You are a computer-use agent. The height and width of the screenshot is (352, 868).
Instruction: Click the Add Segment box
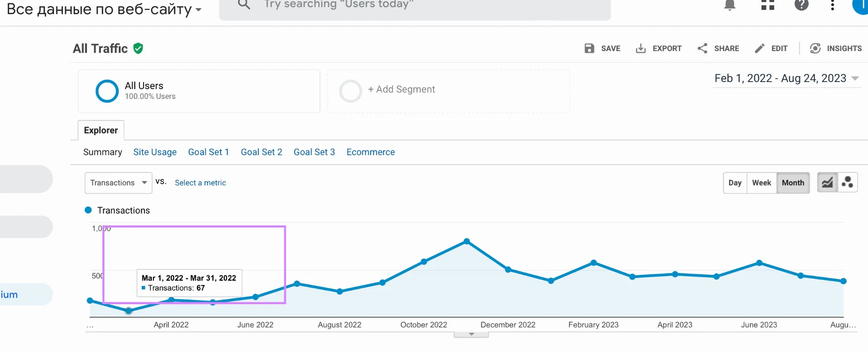coord(449,91)
